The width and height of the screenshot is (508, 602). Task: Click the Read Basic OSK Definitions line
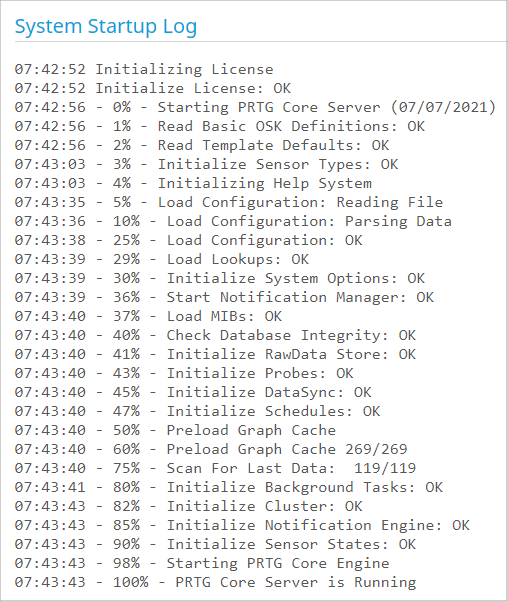pyautogui.click(x=220, y=126)
